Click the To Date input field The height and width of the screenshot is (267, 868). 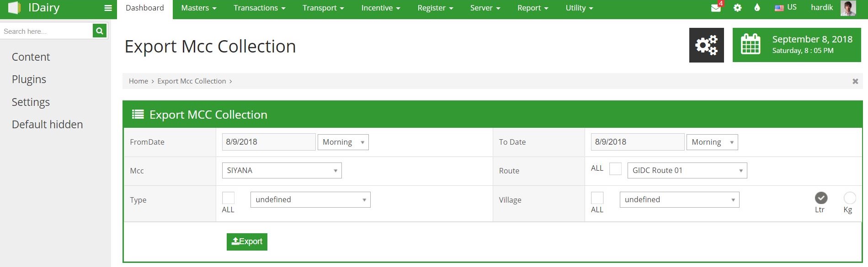coord(637,142)
